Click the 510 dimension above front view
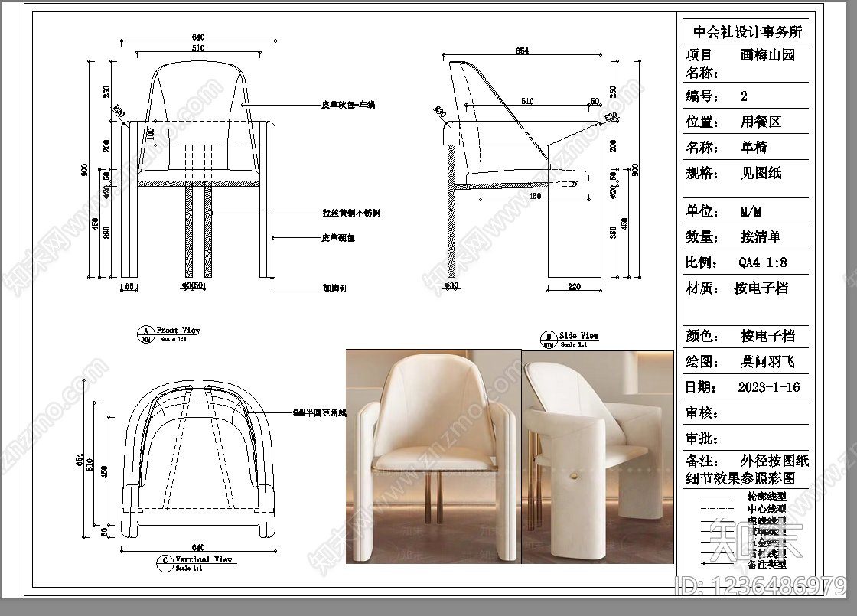The height and width of the screenshot is (616, 857). pos(198,48)
